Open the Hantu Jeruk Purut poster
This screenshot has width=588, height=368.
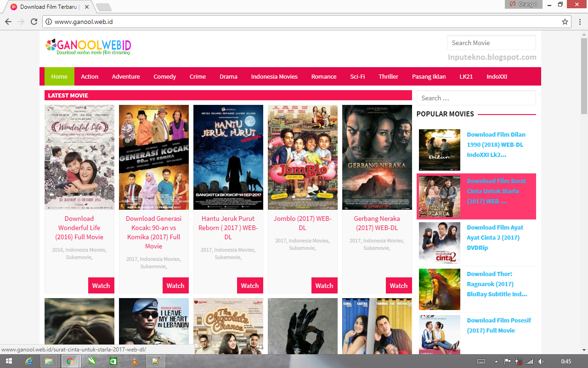click(x=228, y=156)
